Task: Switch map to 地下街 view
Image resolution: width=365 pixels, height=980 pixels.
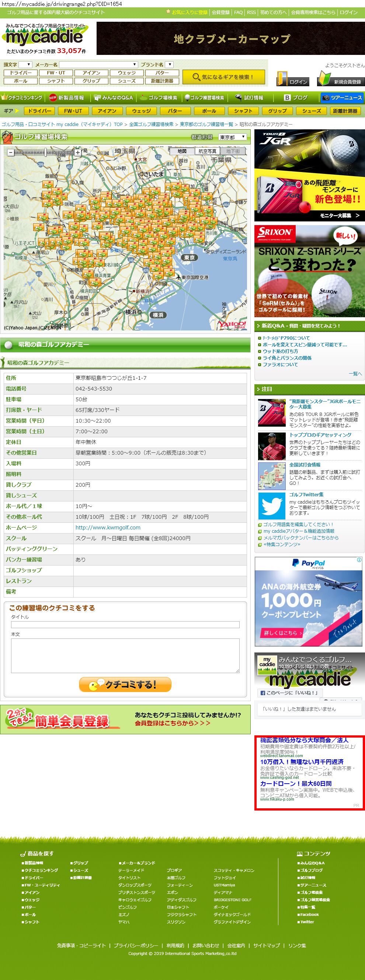Action: (233, 151)
